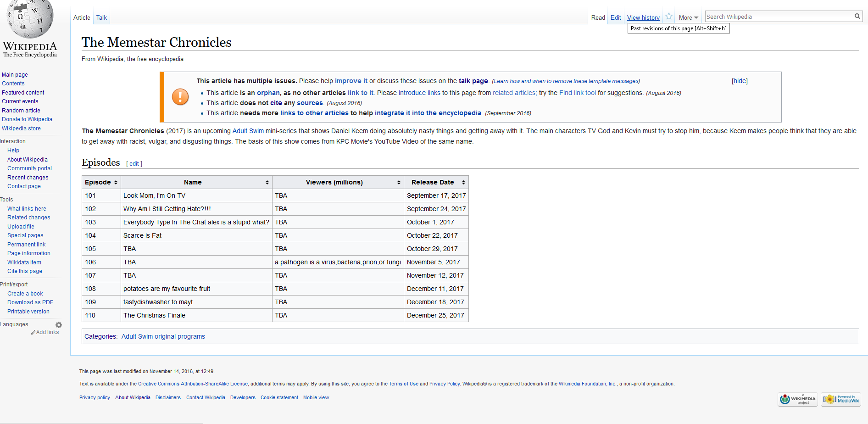Open Cite this page link
The width and height of the screenshot is (868, 424).
click(25, 271)
